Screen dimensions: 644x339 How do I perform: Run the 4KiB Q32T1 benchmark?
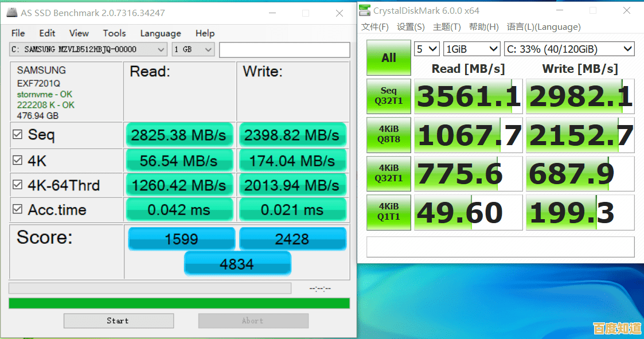[389, 173]
